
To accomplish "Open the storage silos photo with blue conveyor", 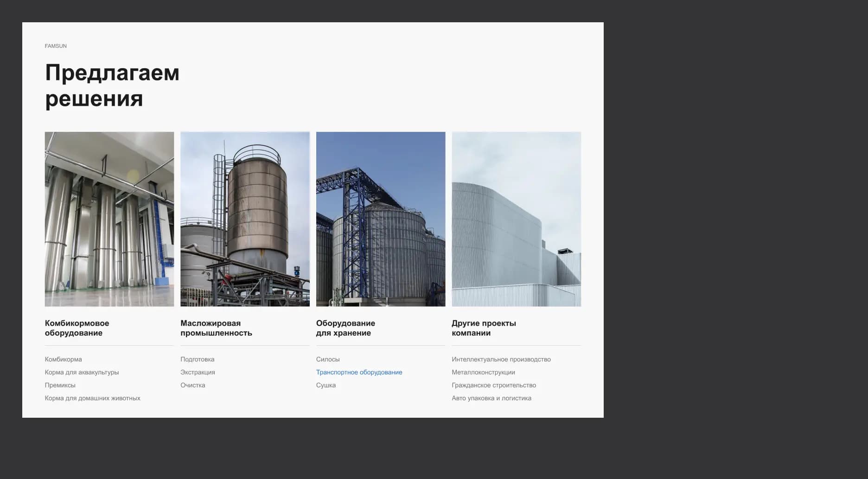I will click(381, 219).
